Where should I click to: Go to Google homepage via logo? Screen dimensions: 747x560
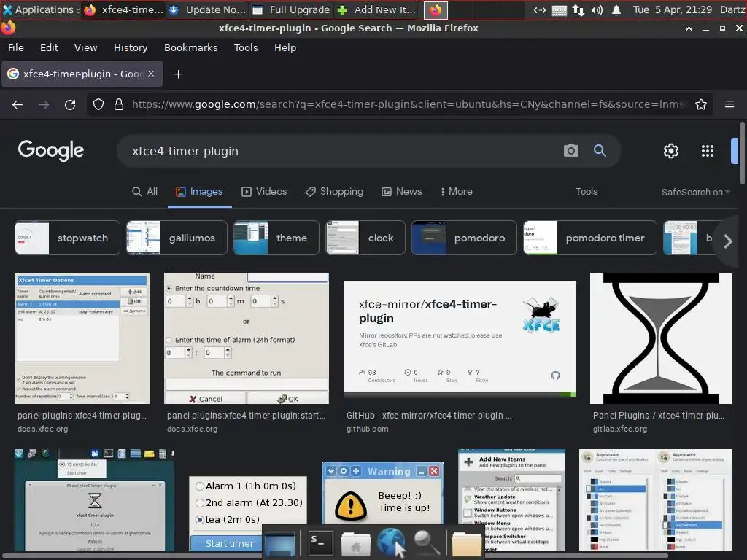tap(51, 150)
